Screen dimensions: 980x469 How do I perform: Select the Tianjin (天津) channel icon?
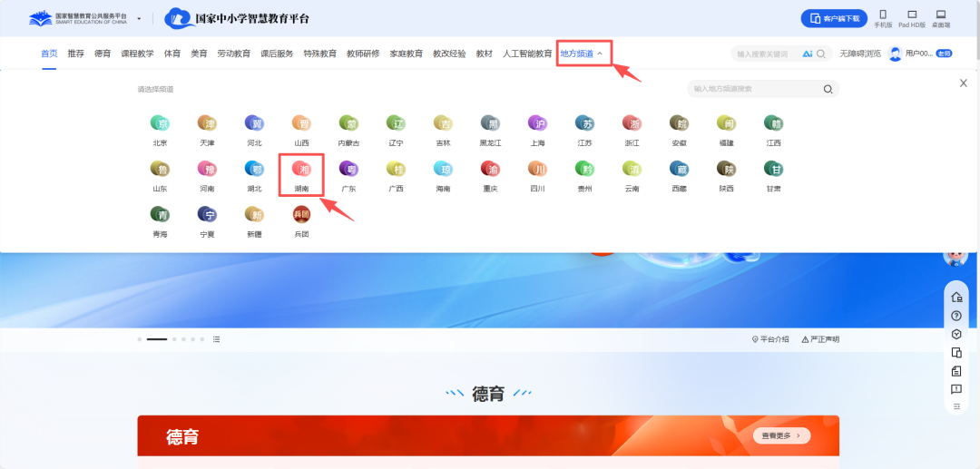(207, 123)
